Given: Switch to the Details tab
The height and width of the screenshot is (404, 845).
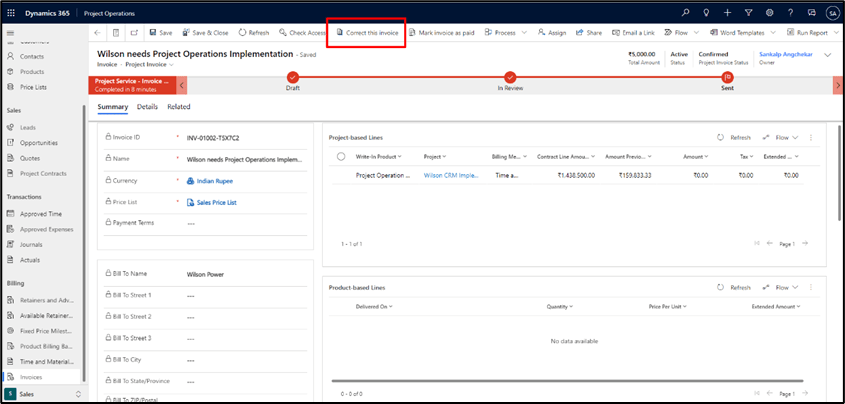Looking at the screenshot, I should tap(147, 106).
